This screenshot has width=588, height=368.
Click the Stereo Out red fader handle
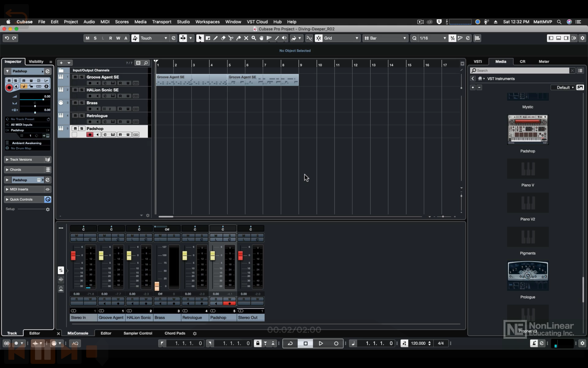[240, 256]
